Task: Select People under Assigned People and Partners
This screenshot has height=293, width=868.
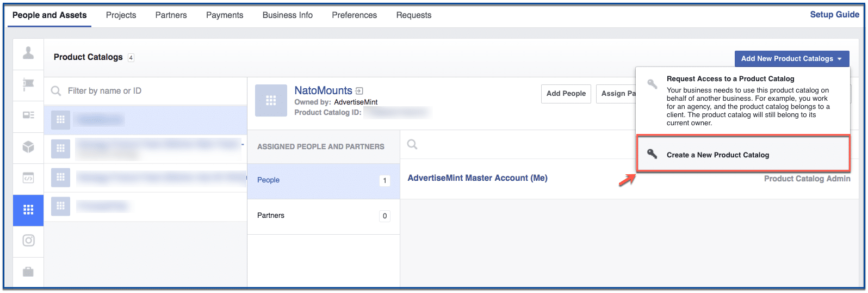Action: [x=324, y=180]
